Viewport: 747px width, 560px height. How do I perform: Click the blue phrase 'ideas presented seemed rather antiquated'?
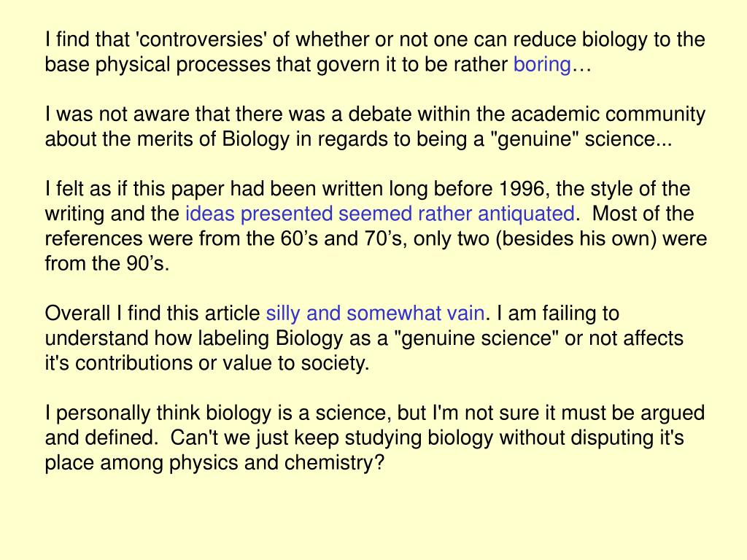click(x=379, y=214)
